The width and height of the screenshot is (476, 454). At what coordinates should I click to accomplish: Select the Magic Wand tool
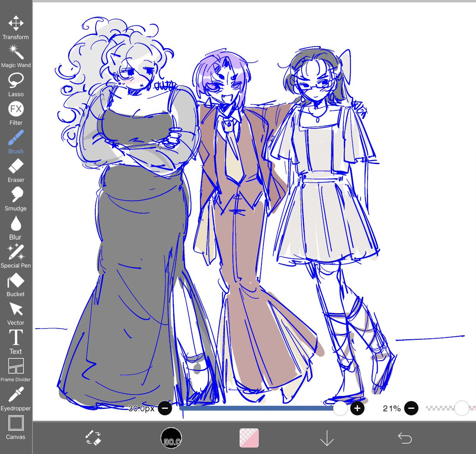(x=16, y=56)
